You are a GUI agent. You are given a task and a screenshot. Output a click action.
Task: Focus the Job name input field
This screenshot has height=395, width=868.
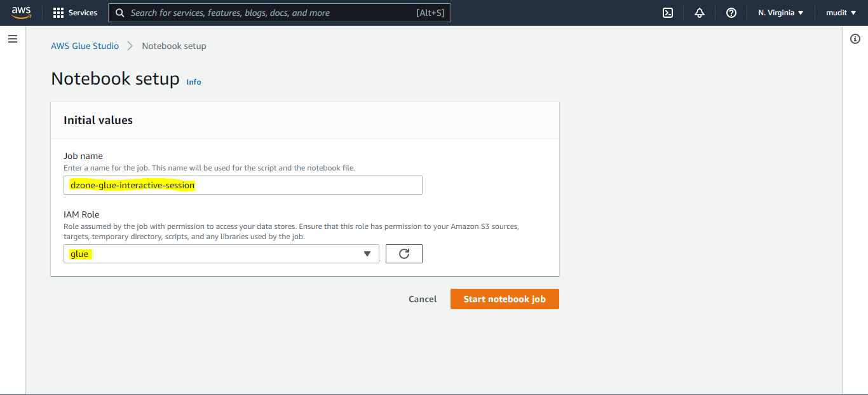tap(243, 185)
